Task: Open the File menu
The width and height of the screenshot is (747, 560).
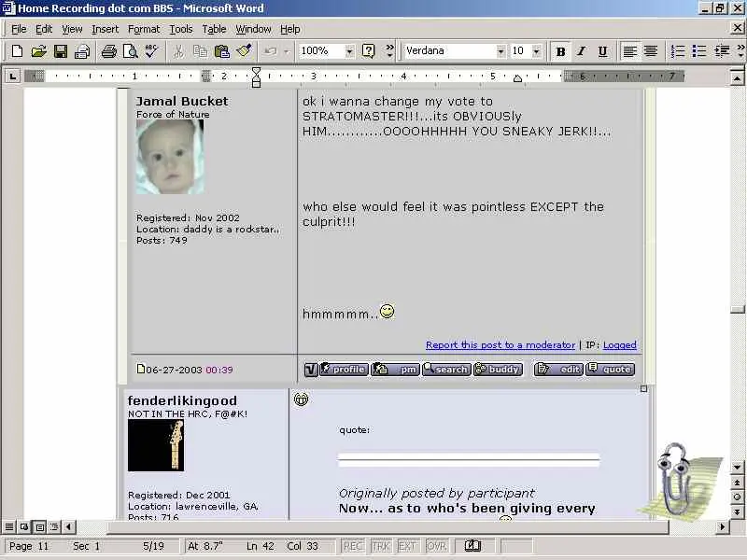Action: 19,29
